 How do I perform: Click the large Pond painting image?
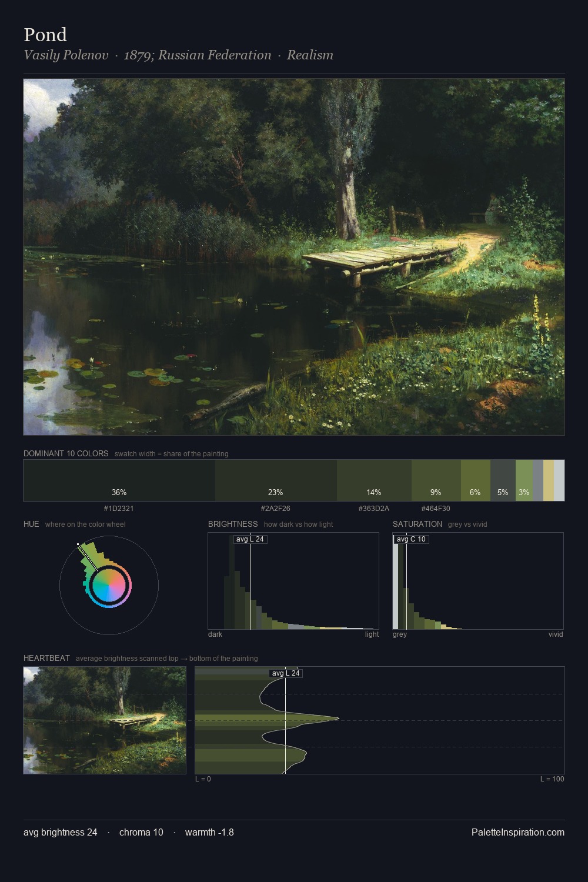[294, 257]
